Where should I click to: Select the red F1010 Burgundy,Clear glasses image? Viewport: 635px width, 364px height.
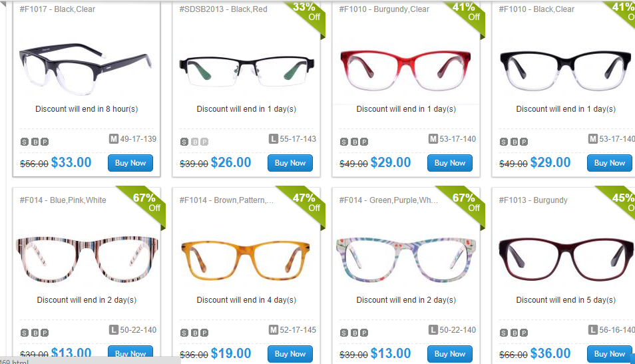(406, 70)
